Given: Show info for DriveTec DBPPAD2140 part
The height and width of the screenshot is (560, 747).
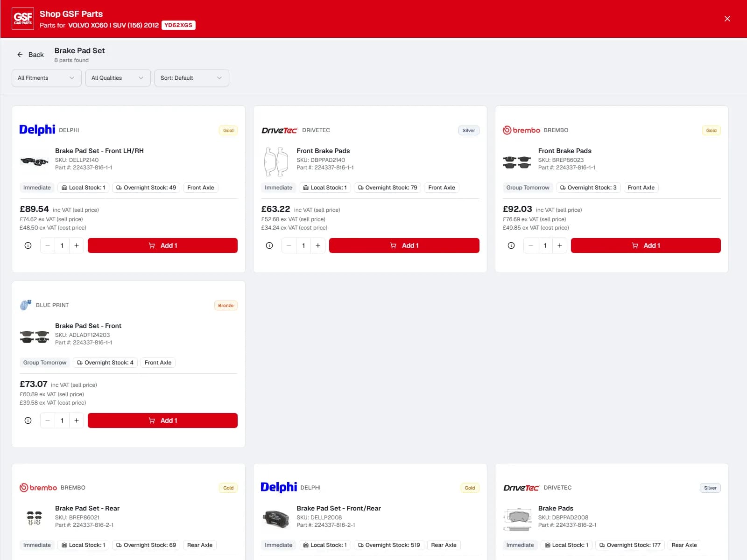Looking at the screenshot, I should (269, 245).
